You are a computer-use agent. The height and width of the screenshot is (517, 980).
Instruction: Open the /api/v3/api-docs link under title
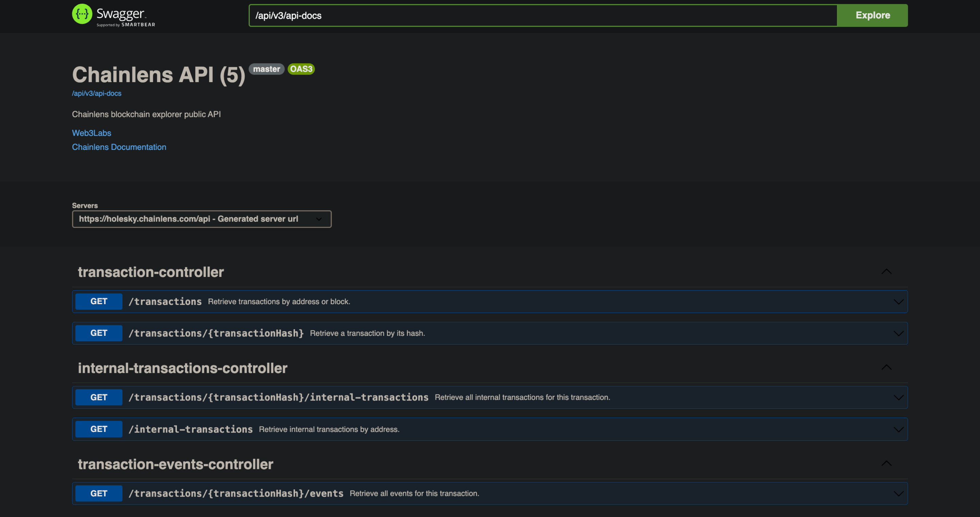[x=97, y=93]
